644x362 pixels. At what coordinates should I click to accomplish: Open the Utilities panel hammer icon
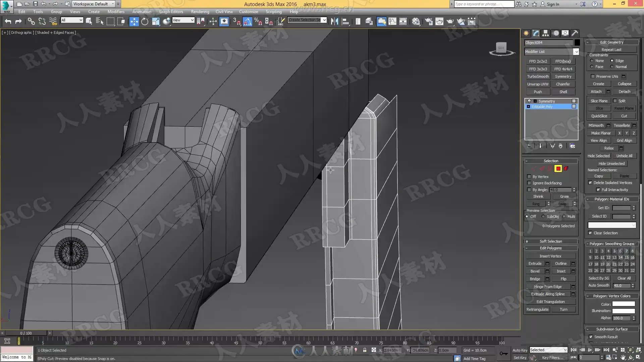pos(575,33)
